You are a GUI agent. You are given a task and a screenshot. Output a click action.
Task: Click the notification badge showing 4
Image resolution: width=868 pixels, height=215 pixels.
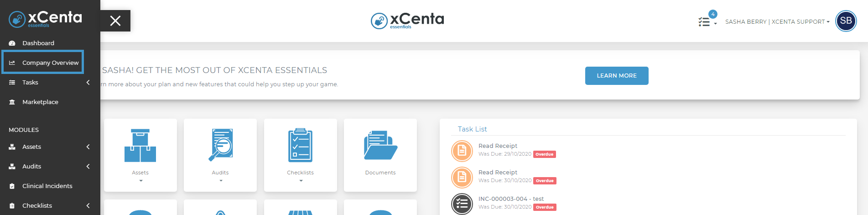pyautogui.click(x=713, y=14)
